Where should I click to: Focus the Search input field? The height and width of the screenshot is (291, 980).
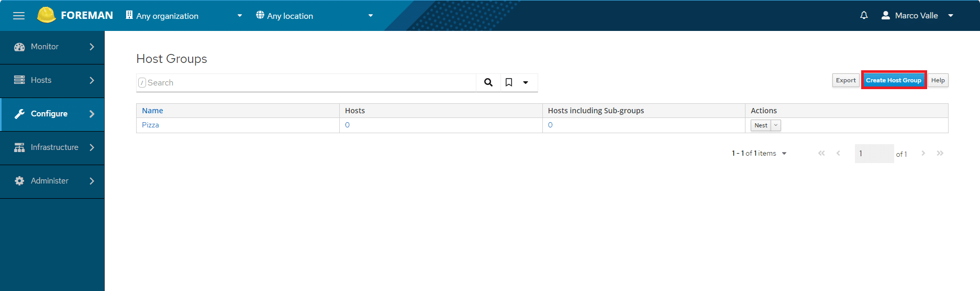coord(306,82)
